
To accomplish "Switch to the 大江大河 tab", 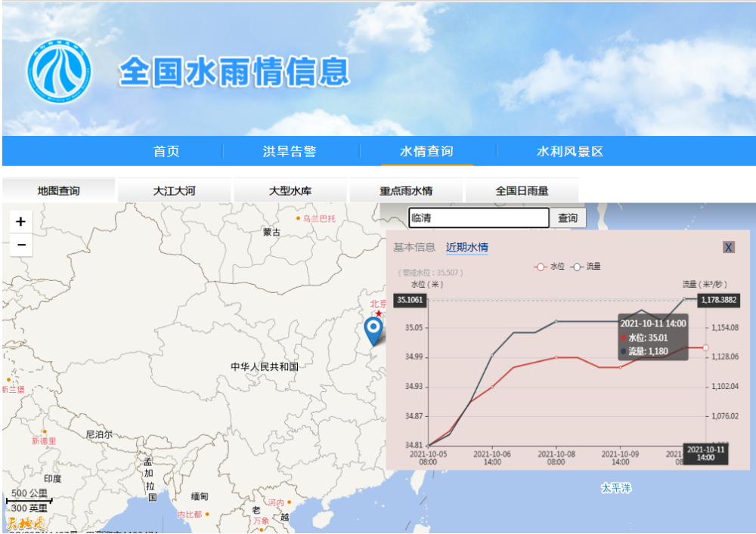I will (x=175, y=190).
